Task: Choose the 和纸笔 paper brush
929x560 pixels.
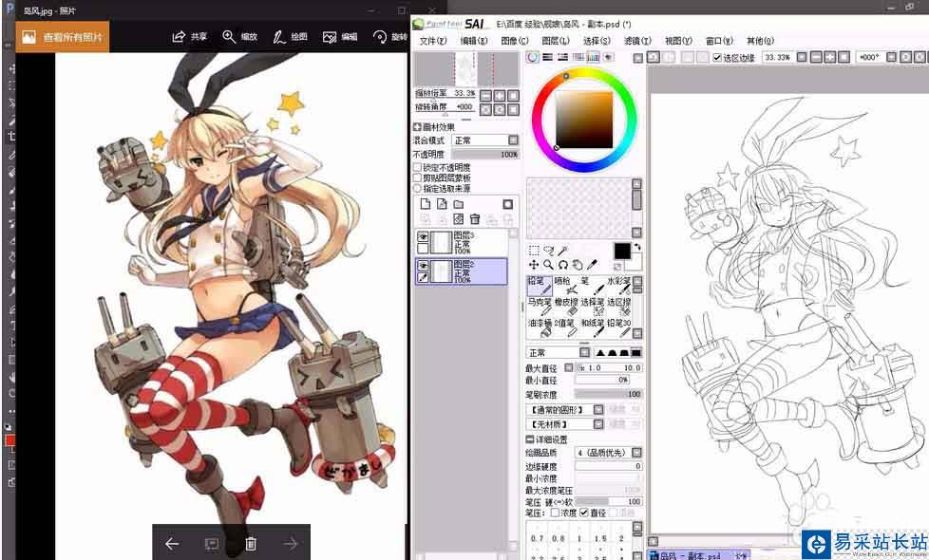Action: coord(592,327)
